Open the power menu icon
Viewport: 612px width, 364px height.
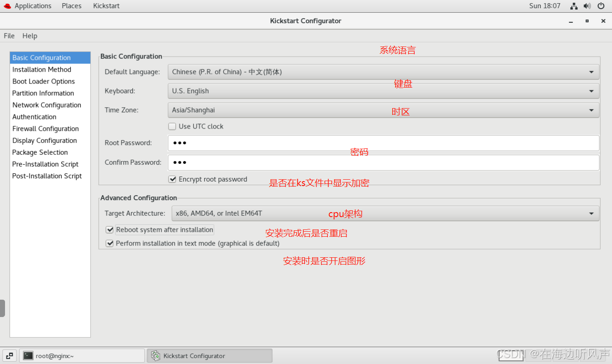point(601,6)
